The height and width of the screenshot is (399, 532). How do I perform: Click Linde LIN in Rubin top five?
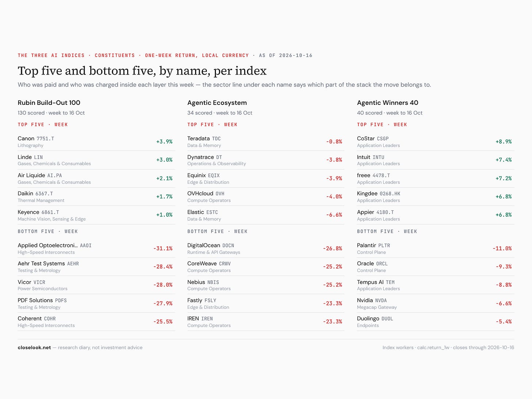(30, 157)
